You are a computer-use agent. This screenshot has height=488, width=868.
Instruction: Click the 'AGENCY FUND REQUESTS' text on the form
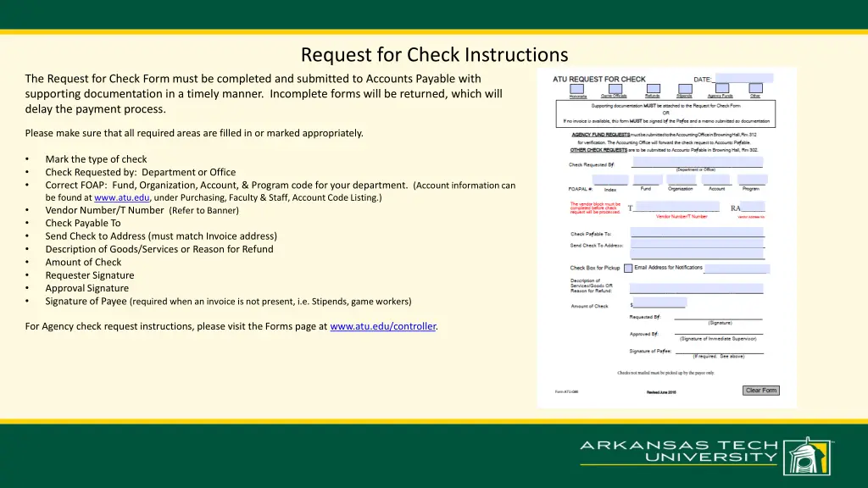(x=601, y=135)
